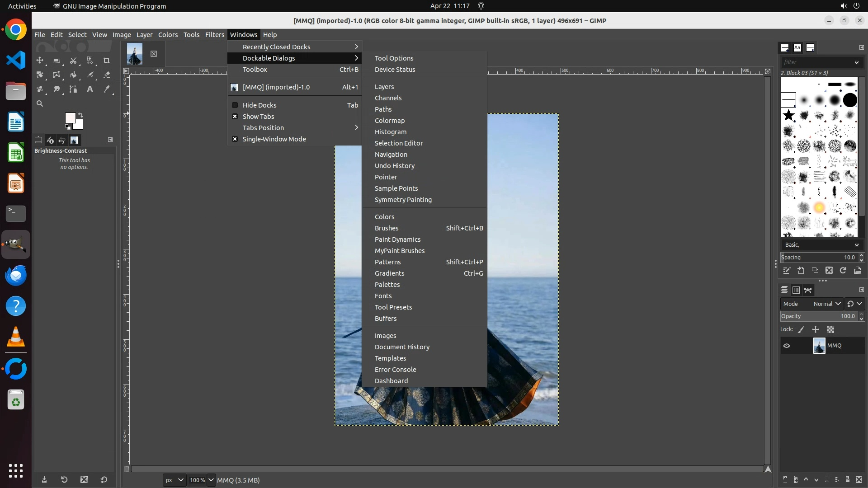
Task: Toggle the Show Tabs option
Action: pyautogui.click(x=258, y=117)
